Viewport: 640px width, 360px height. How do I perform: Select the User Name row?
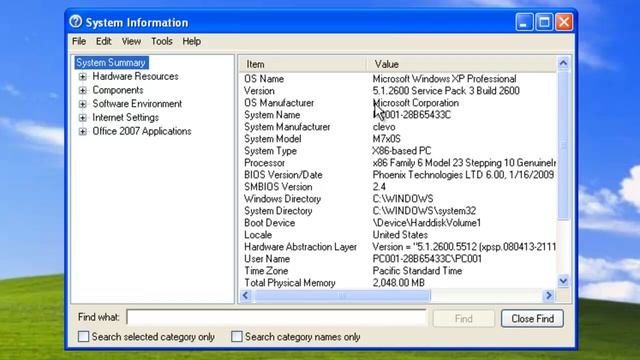click(x=397, y=259)
